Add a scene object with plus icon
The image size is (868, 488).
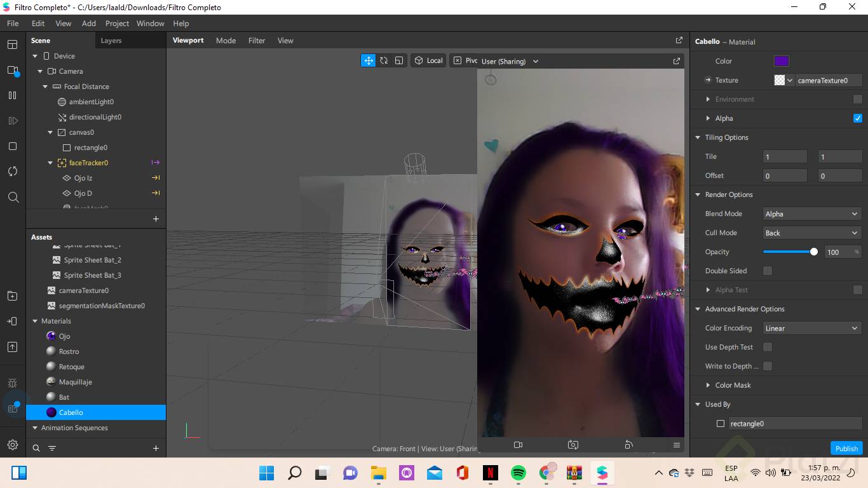[156, 219]
